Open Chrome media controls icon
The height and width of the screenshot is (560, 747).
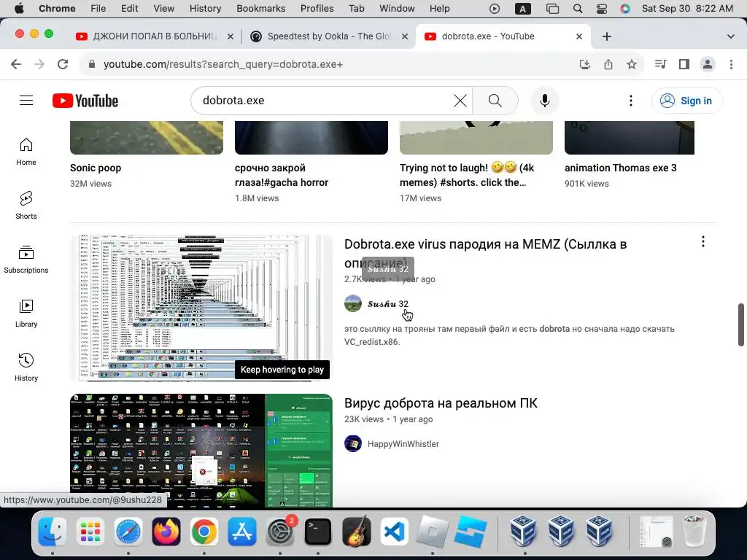click(660, 64)
